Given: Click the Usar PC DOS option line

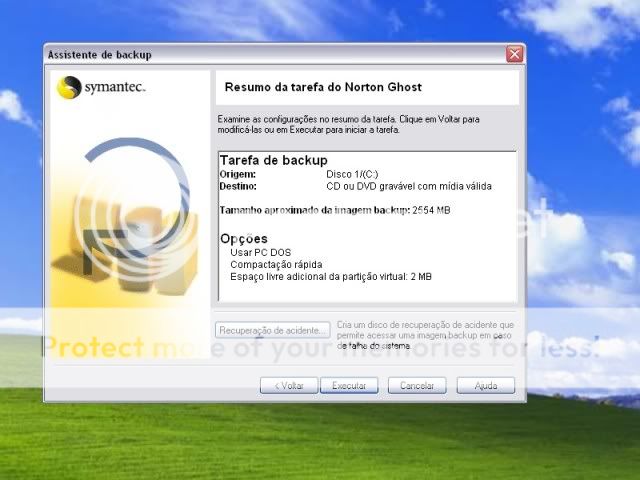Looking at the screenshot, I should pos(260,252).
